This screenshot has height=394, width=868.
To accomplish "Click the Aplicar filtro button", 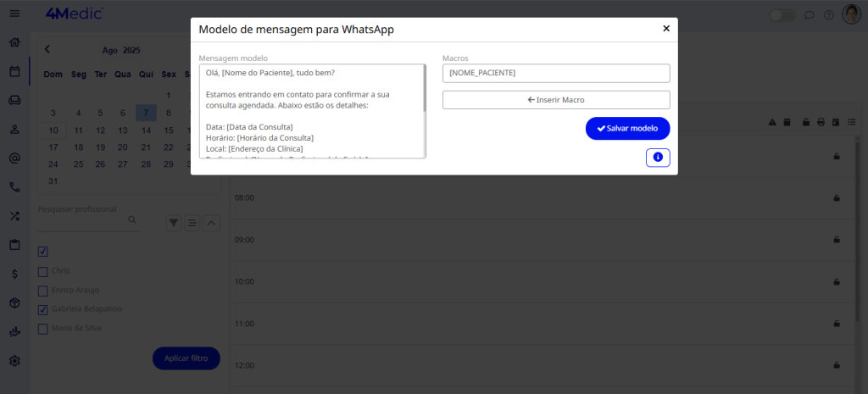I will (186, 358).
